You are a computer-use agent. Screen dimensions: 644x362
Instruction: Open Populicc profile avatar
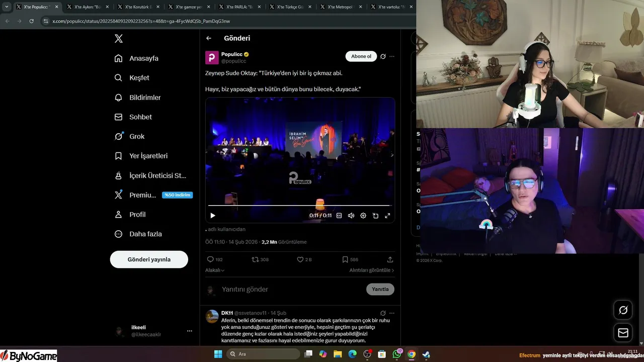212,57
